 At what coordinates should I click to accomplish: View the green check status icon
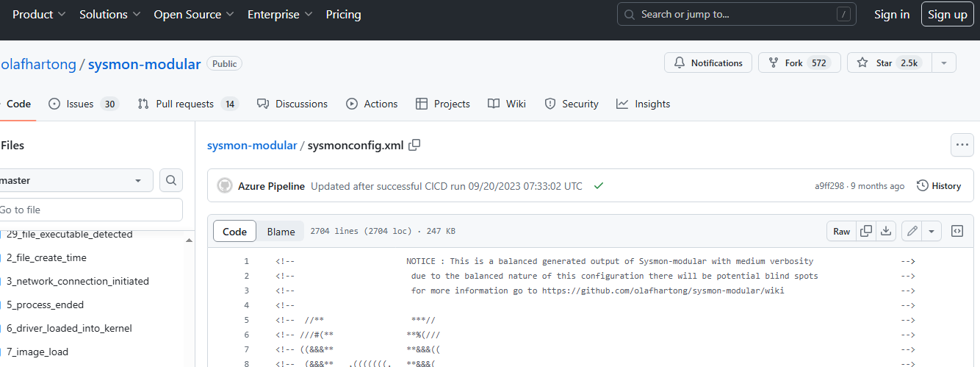[599, 186]
